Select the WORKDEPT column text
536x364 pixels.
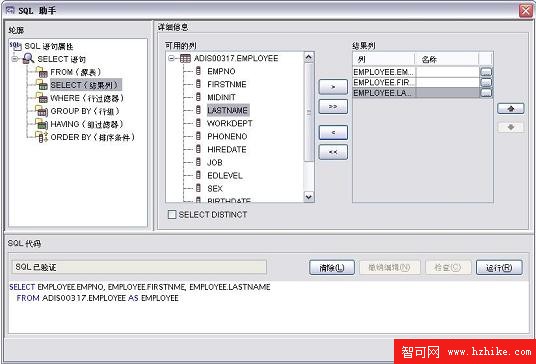230,123
